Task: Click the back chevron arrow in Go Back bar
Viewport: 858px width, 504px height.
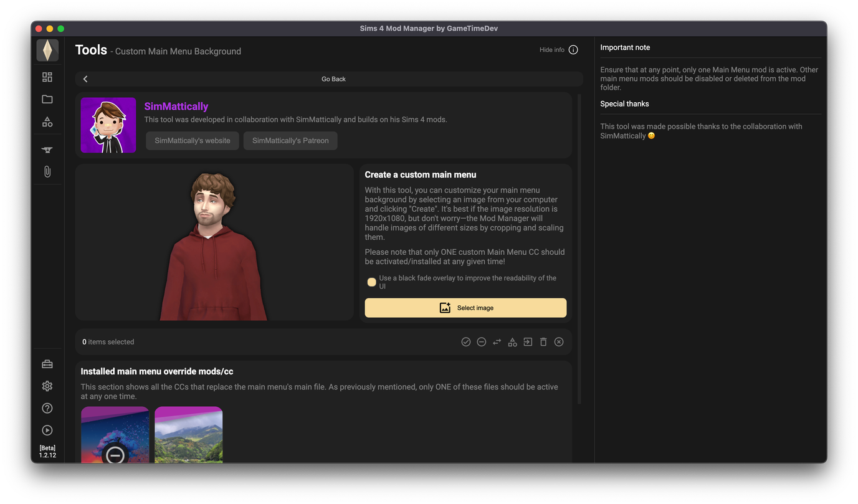Action: (85, 79)
